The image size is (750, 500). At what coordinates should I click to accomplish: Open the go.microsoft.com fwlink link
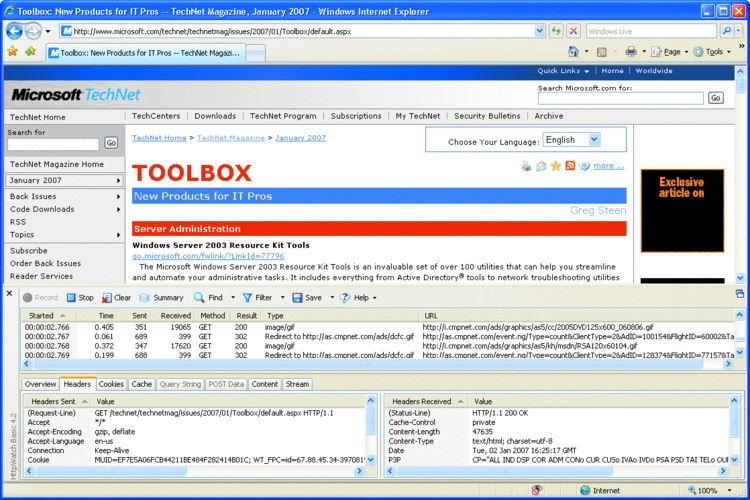click(x=208, y=256)
